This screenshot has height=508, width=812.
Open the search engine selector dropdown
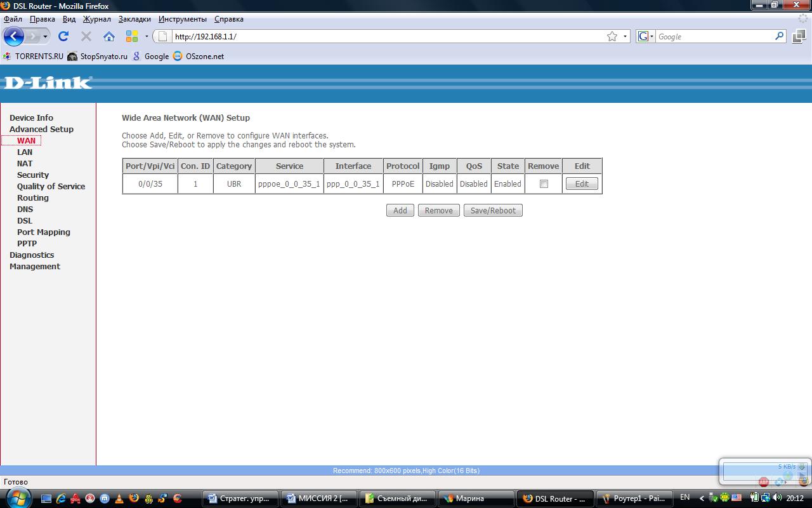click(x=645, y=36)
